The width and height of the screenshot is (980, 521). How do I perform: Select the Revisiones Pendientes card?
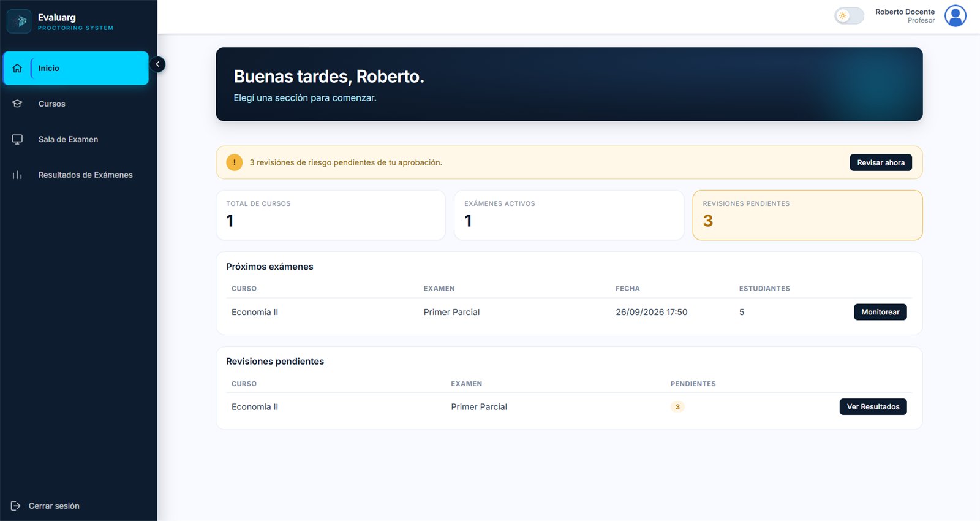click(x=807, y=215)
